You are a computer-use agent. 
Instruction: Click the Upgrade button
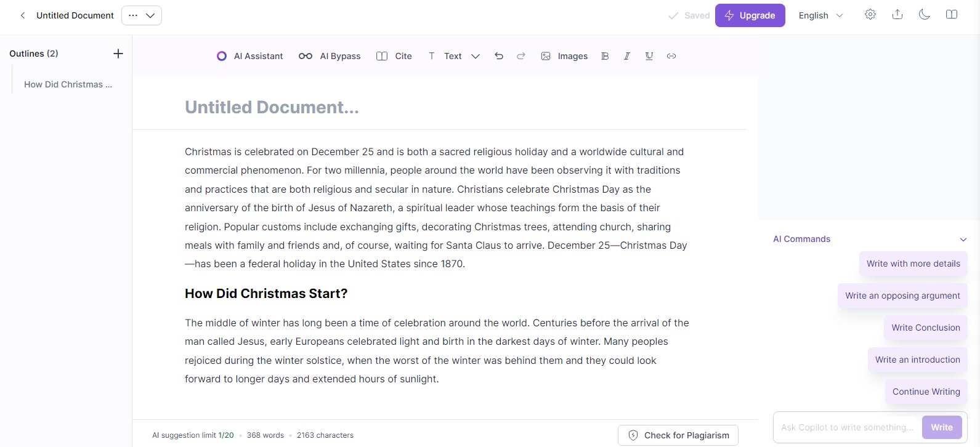click(x=750, y=15)
